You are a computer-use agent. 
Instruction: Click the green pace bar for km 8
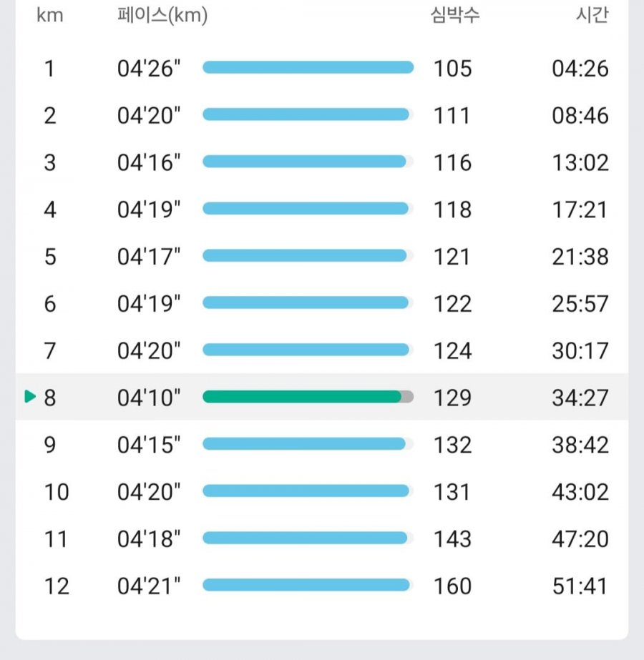[302, 397]
